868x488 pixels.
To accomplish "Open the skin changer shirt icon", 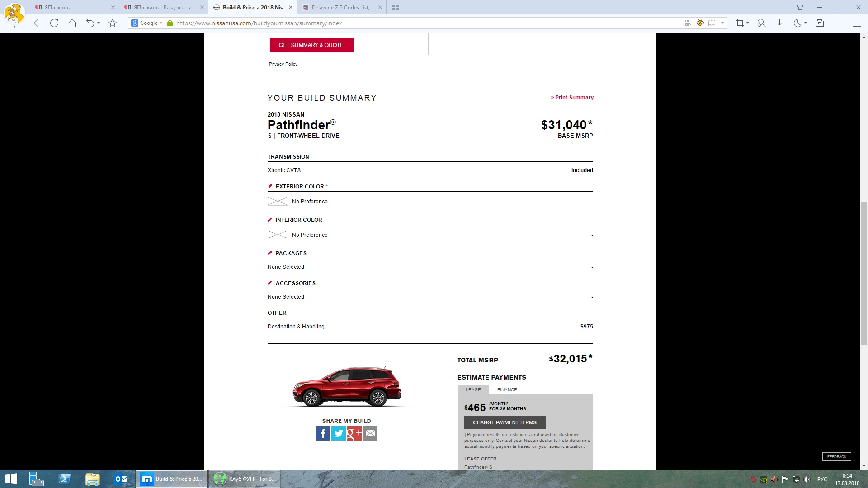I will coord(800,7).
